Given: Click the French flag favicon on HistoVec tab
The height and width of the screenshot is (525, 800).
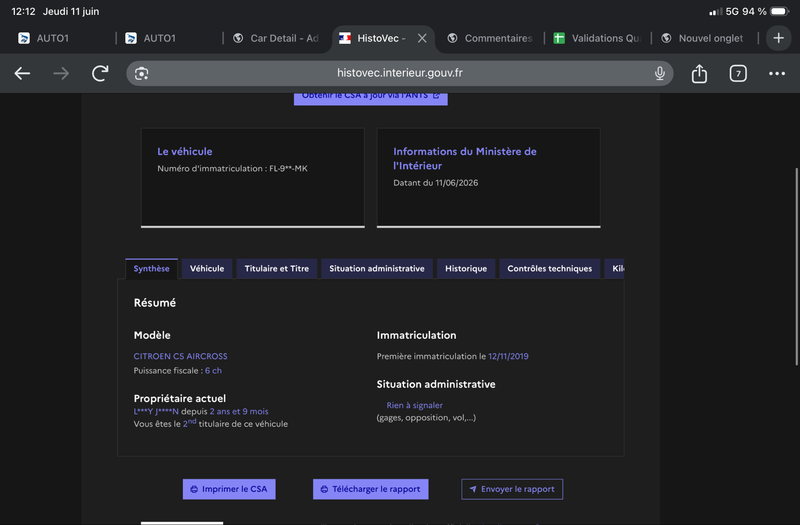Looking at the screenshot, I should point(345,38).
